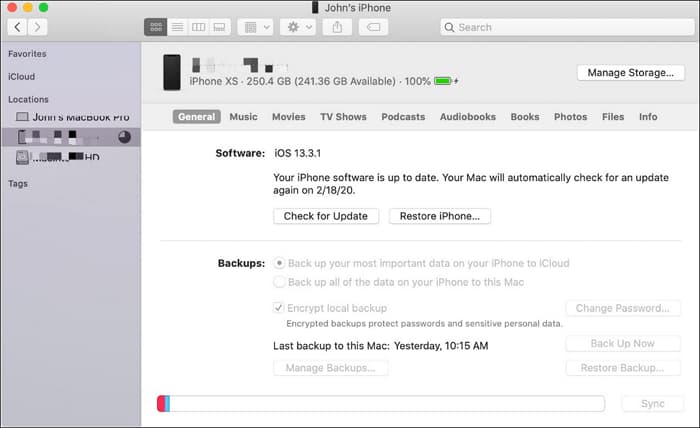This screenshot has height=428, width=700.
Task: Switch to the Music tab
Action: point(243,117)
